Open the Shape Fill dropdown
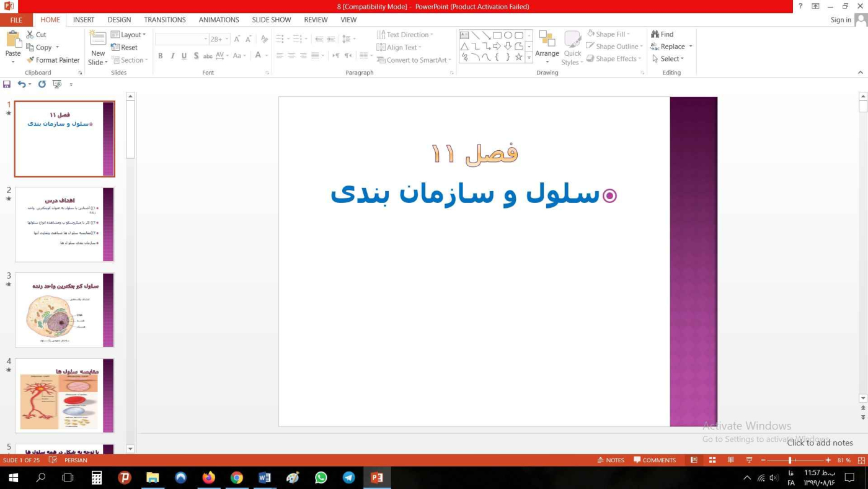The width and height of the screenshot is (868, 489). tap(608, 34)
